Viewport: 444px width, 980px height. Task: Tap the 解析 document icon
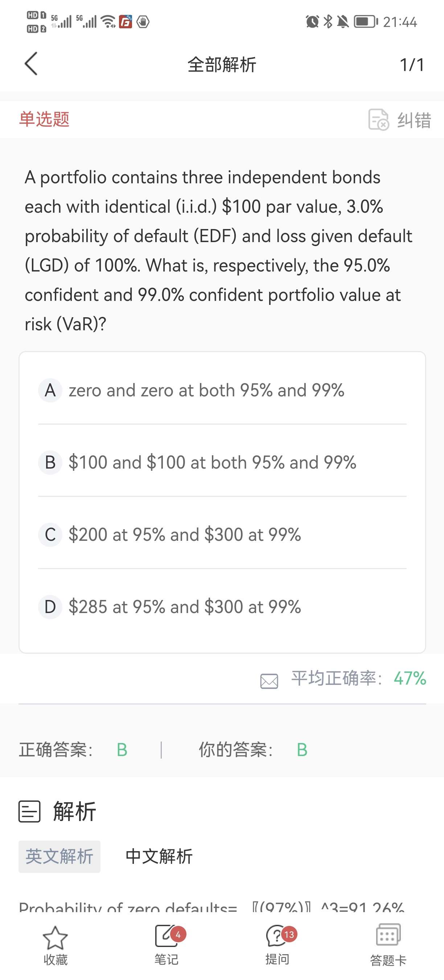coord(29,812)
